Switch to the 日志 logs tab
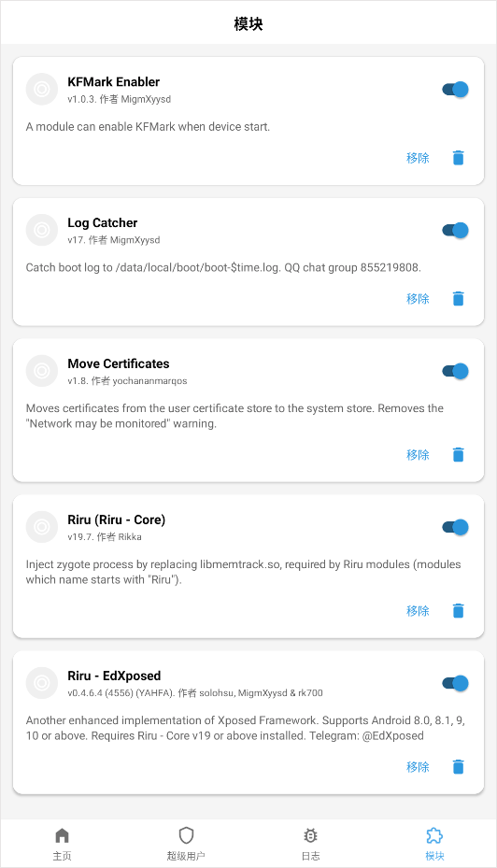The height and width of the screenshot is (868, 497). point(310,844)
